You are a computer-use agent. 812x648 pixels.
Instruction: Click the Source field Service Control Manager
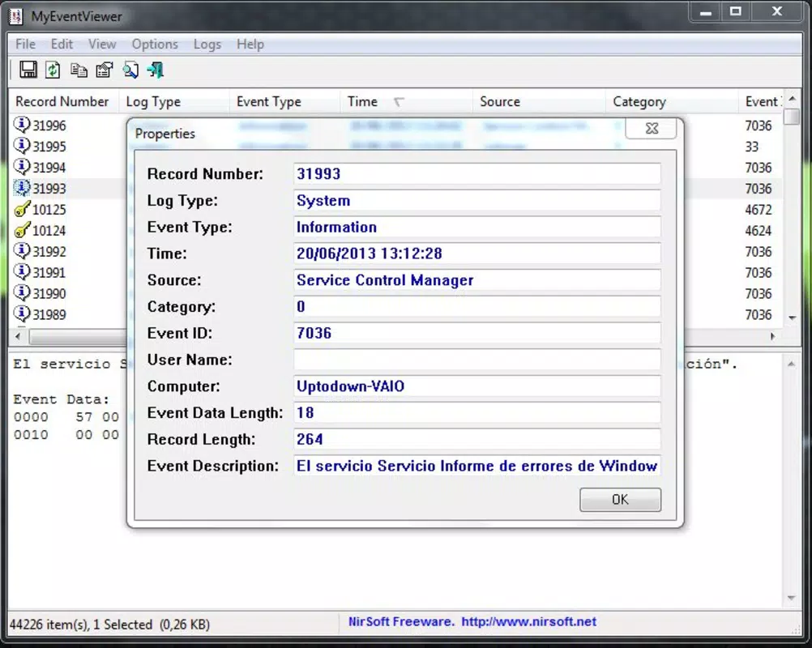tap(477, 280)
